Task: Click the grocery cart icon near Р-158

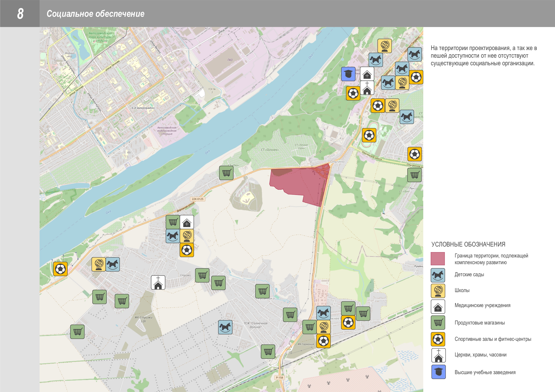Action: coord(268,351)
